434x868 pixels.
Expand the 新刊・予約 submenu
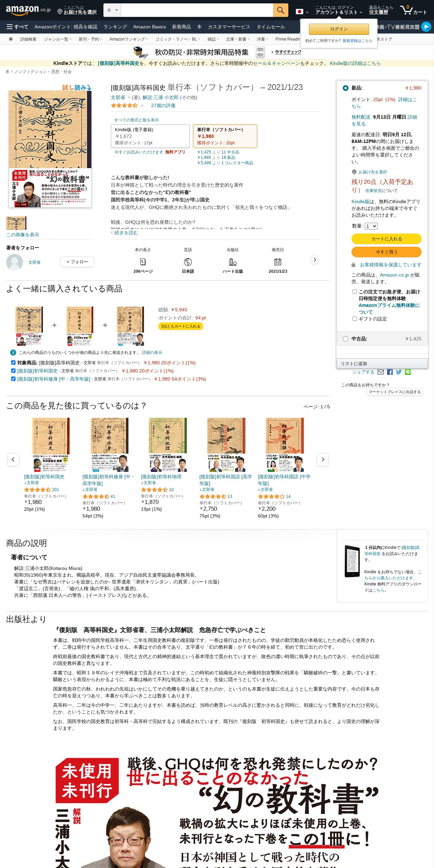coord(91,39)
